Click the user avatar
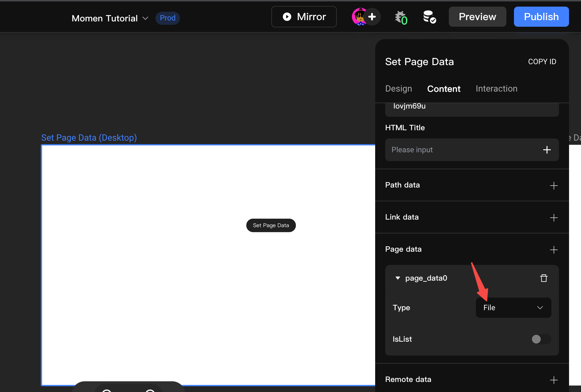 (359, 16)
